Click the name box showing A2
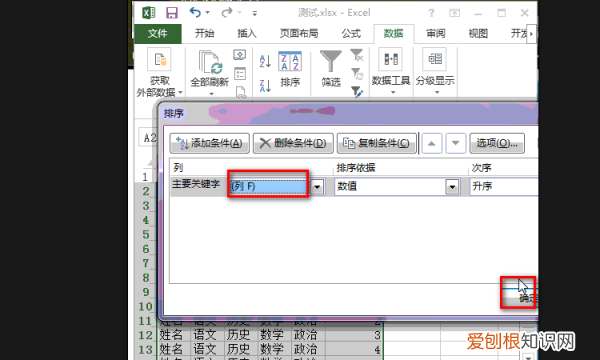Screen dimensions: 600x360 [x=148, y=138]
